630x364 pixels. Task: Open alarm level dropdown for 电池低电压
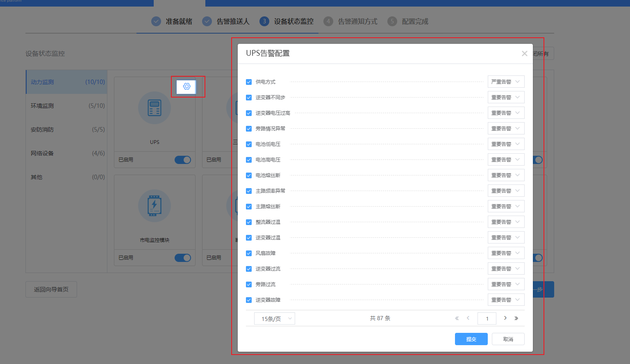[x=506, y=144]
